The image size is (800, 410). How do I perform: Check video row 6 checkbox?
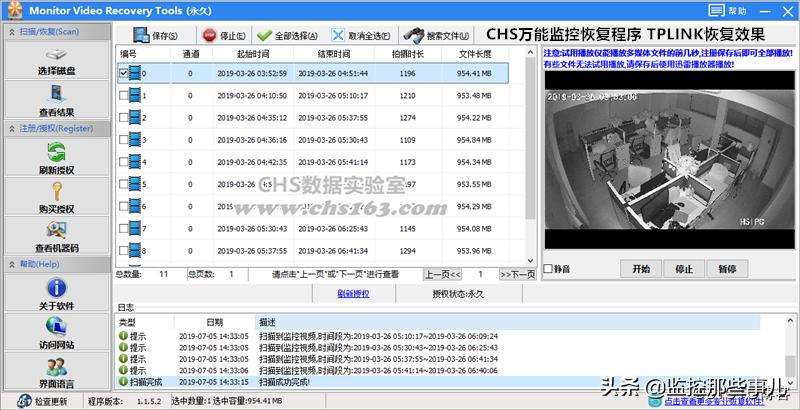(x=123, y=207)
